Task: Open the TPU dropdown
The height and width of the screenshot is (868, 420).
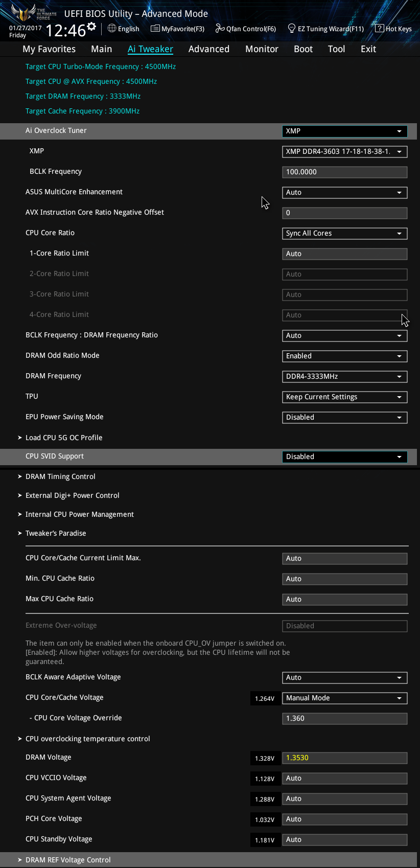Action: point(345,397)
